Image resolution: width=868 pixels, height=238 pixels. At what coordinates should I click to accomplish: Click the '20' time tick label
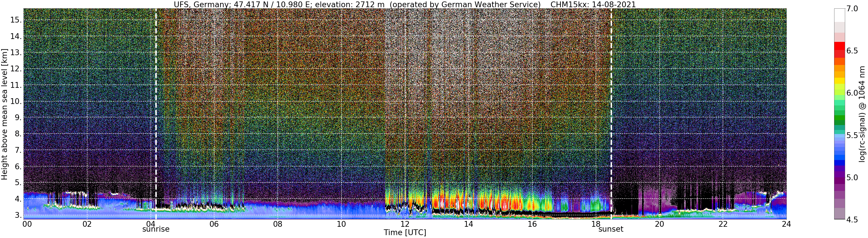(659, 224)
